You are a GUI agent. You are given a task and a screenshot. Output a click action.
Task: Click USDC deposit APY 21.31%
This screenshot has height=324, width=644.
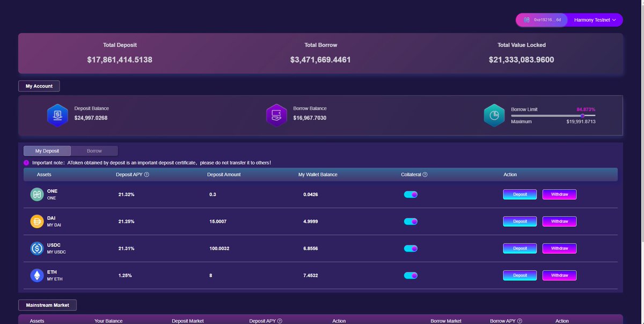click(x=126, y=248)
